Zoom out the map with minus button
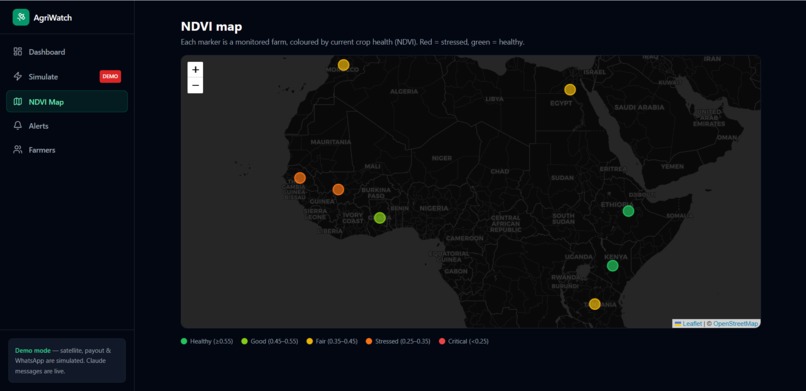Screen dimensions: 806x391 (x=195, y=85)
